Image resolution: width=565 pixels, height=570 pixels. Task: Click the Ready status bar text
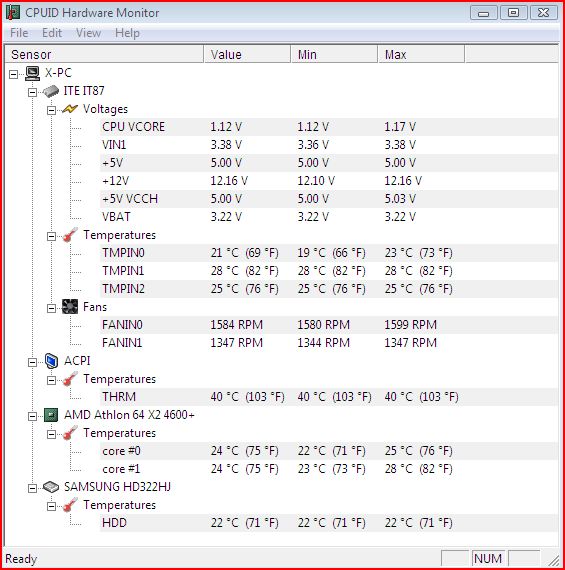(21, 559)
